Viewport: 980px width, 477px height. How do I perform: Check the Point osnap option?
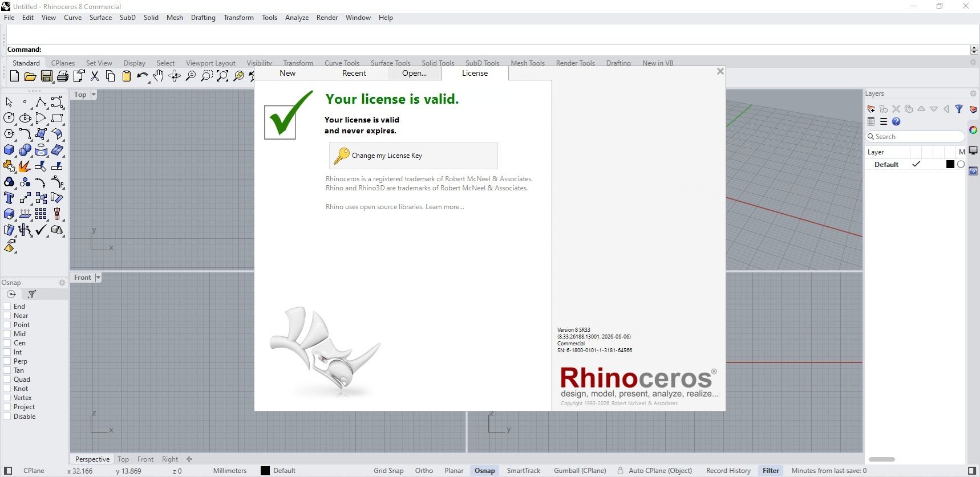[x=7, y=325]
